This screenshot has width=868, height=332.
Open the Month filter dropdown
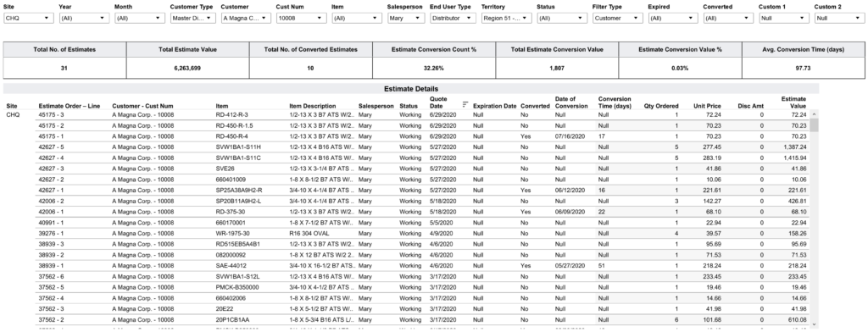coord(140,19)
